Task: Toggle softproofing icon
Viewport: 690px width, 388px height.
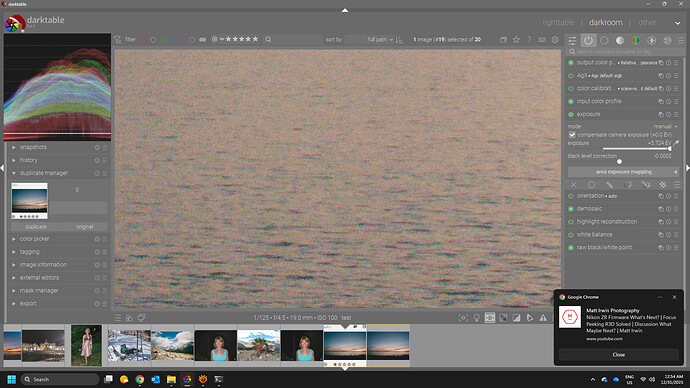Action: (530, 318)
